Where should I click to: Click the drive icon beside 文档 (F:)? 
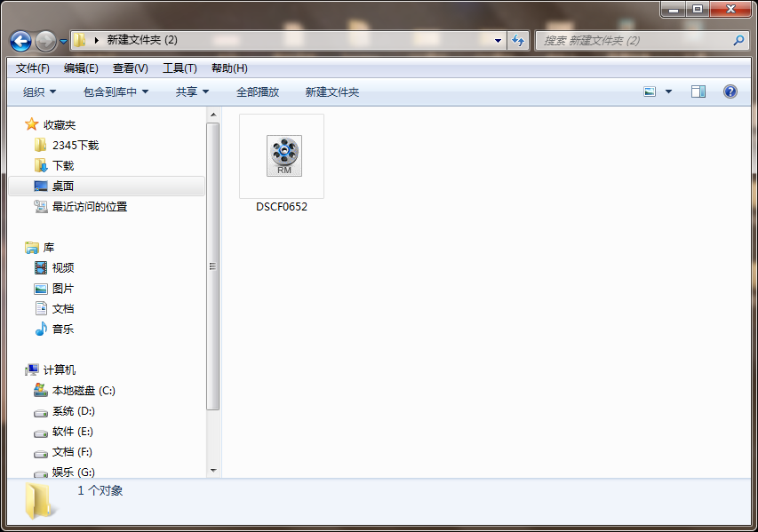(41, 454)
